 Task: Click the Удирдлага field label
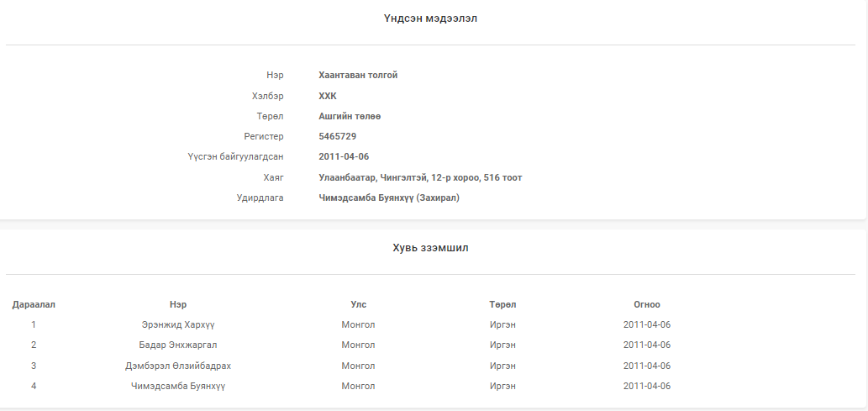260,198
